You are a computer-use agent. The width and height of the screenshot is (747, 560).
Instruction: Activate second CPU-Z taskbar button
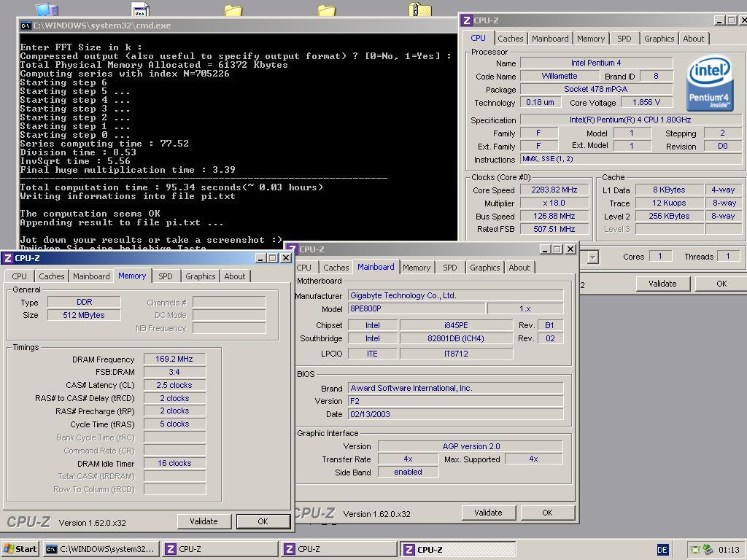[x=338, y=549]
